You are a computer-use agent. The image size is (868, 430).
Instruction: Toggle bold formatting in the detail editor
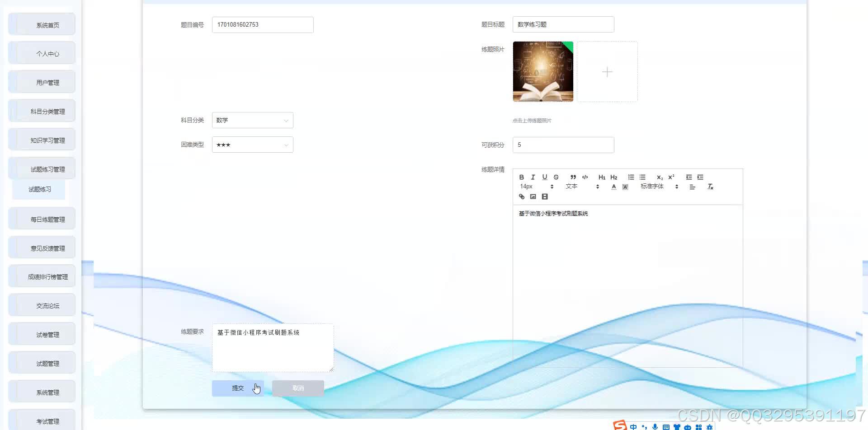pyautogui.click(x=521, y=177)
